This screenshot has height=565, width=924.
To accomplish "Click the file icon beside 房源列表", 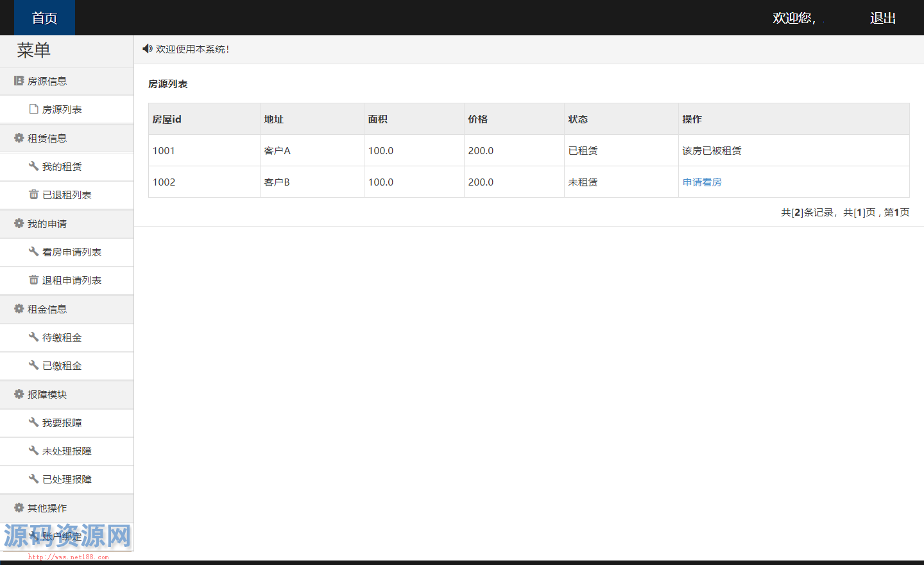I will tap(33, 109).
